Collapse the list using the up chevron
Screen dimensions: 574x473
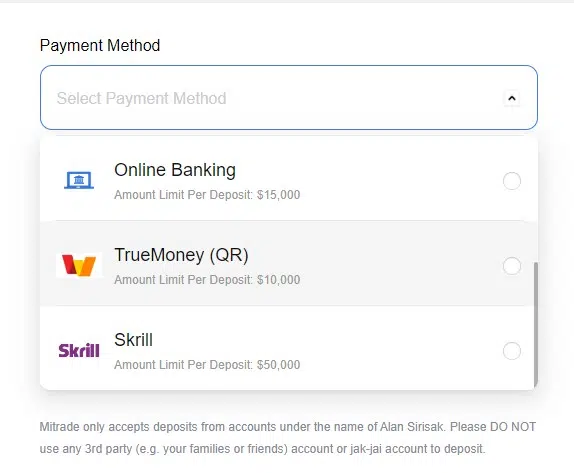click(x=512, y=98)
